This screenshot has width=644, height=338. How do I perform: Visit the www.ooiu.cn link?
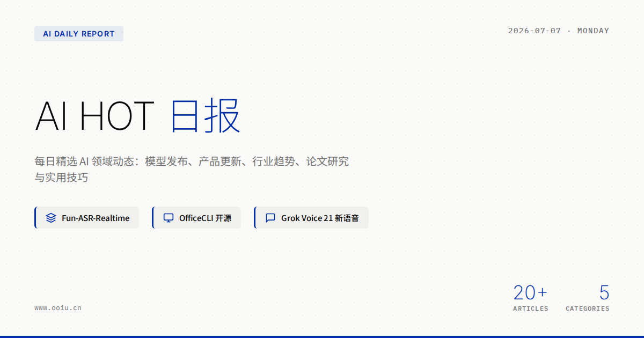58,308
